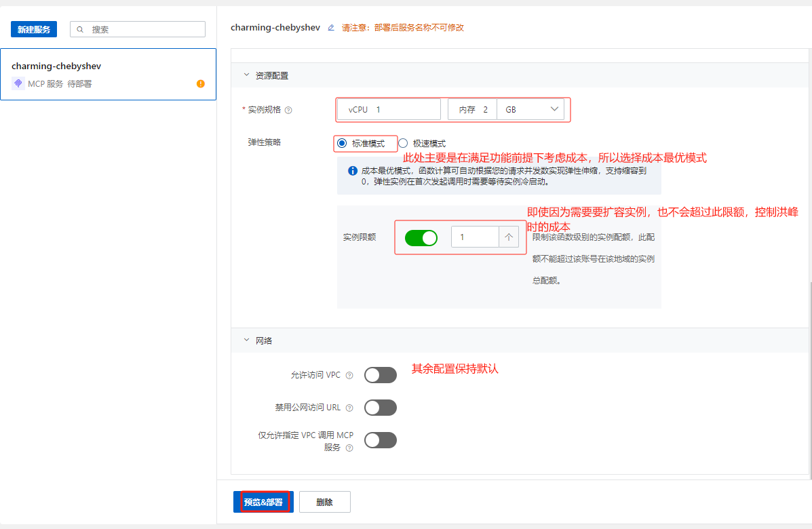Collapse the 资源配置 section
This screenshot has width=812, height=529.
(x=246, y=75)
